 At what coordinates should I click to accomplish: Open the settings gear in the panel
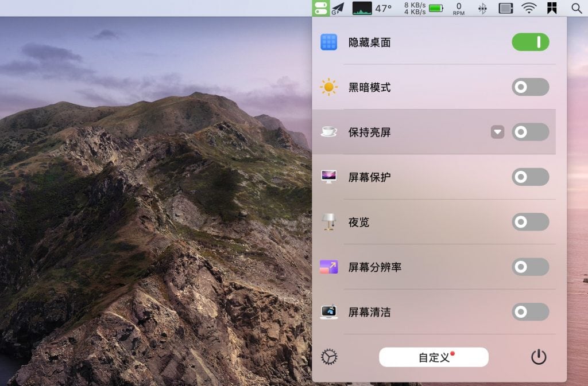pyautogui.click(x=329, y=357)
